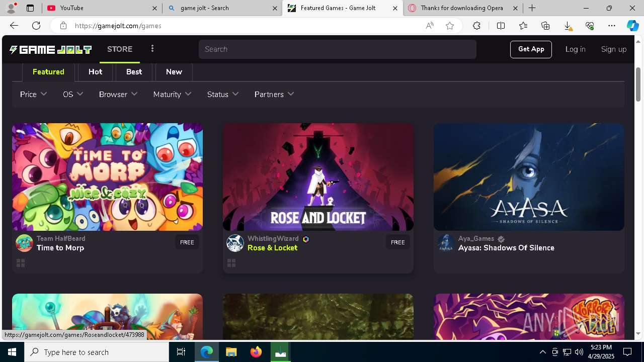Open tab actions menu icon
The image size is (644, 362).
30,8
